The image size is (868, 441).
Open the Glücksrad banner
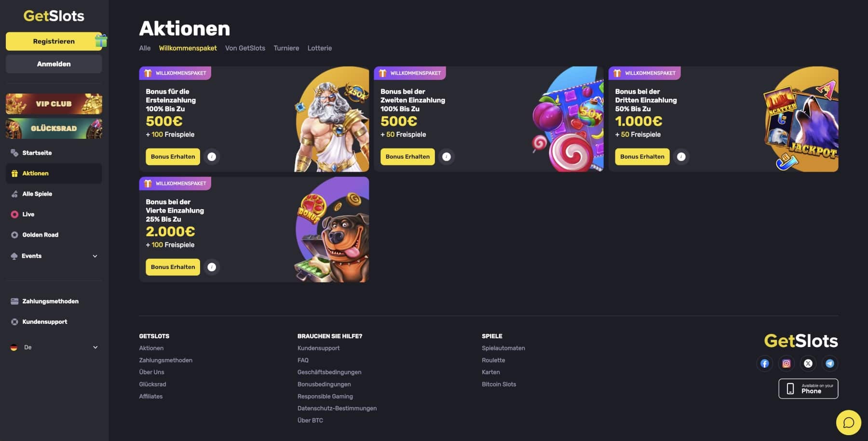tap(54, 129)
